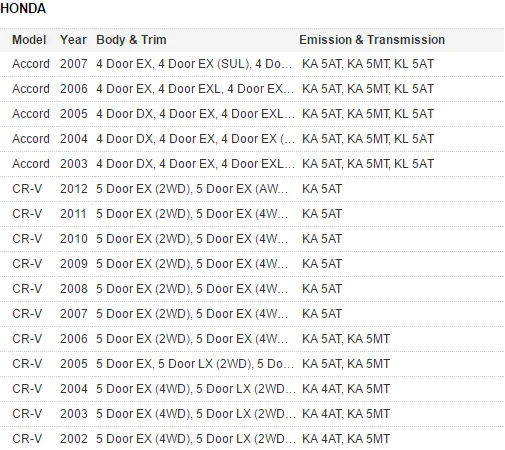
Task: Click CR-V 2006 KA 5AT, KA 5MT cell
Action: point(346,339)
